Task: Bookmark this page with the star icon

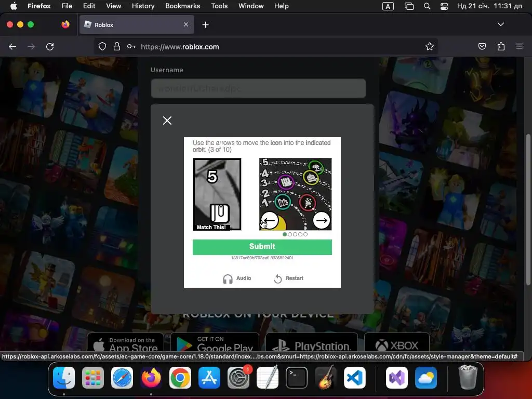Action: 430,46
